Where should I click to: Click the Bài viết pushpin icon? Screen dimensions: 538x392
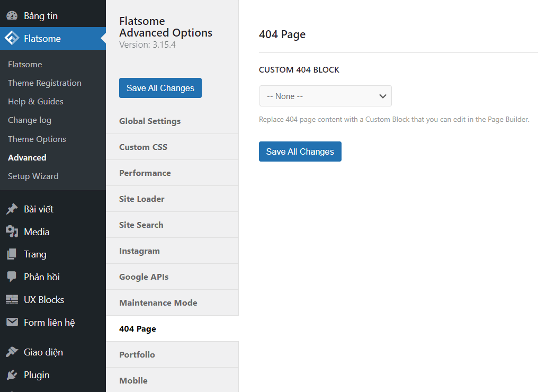(12, 209)
